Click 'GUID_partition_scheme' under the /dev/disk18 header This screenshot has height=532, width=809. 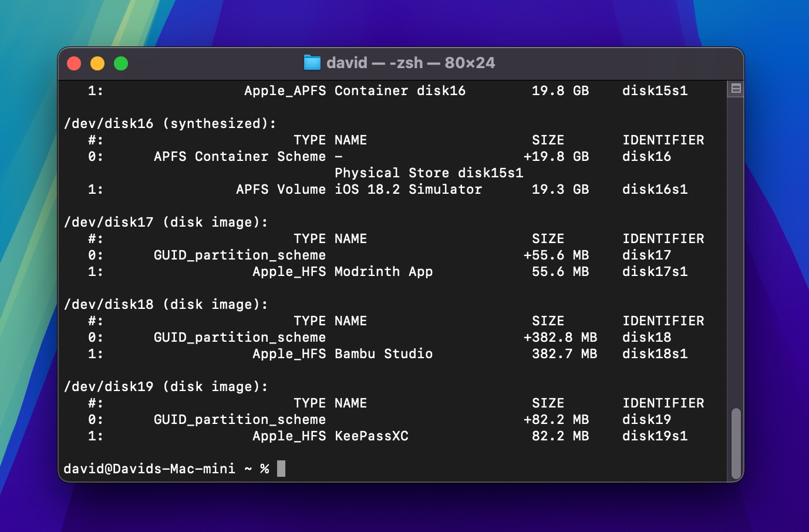[x=240, y=337]
